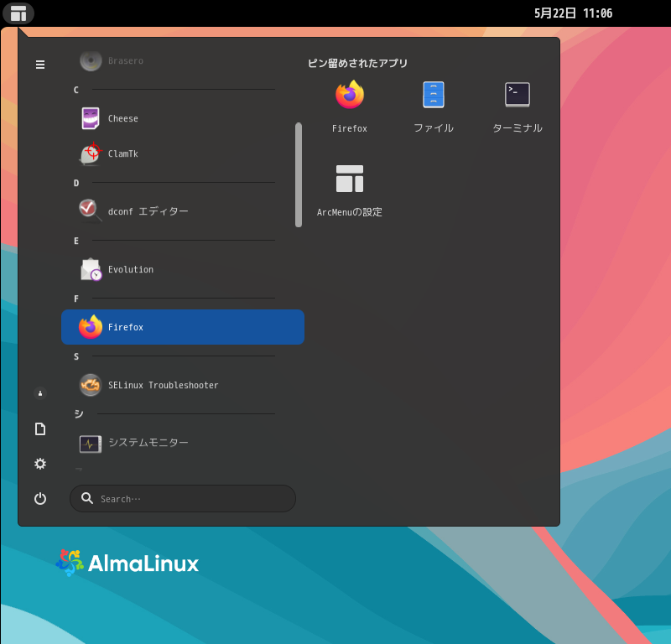The width and height of the screenshot is (671, 644).
Task: Click the ArcMenu button in the top panel
Action: 18,13
